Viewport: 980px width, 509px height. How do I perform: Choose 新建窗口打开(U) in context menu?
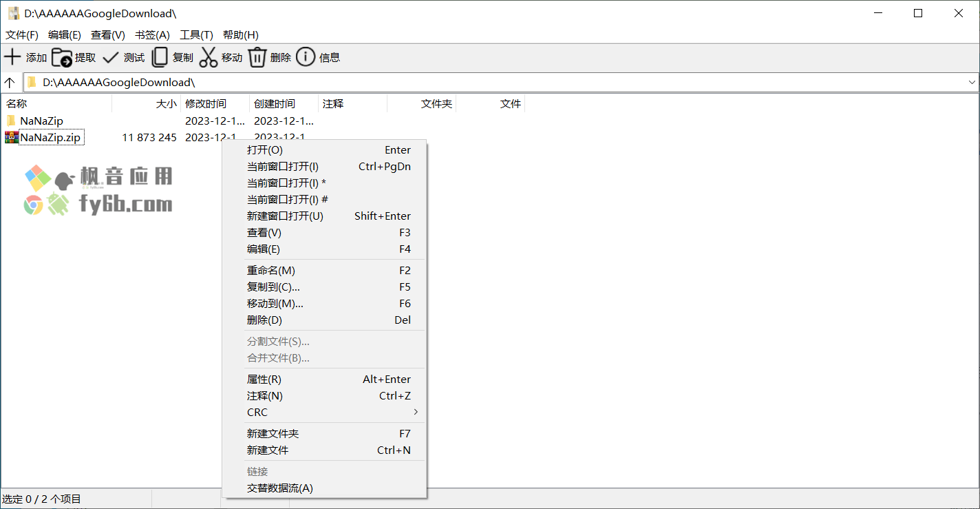pyautogui.click(x=325, y=216)
